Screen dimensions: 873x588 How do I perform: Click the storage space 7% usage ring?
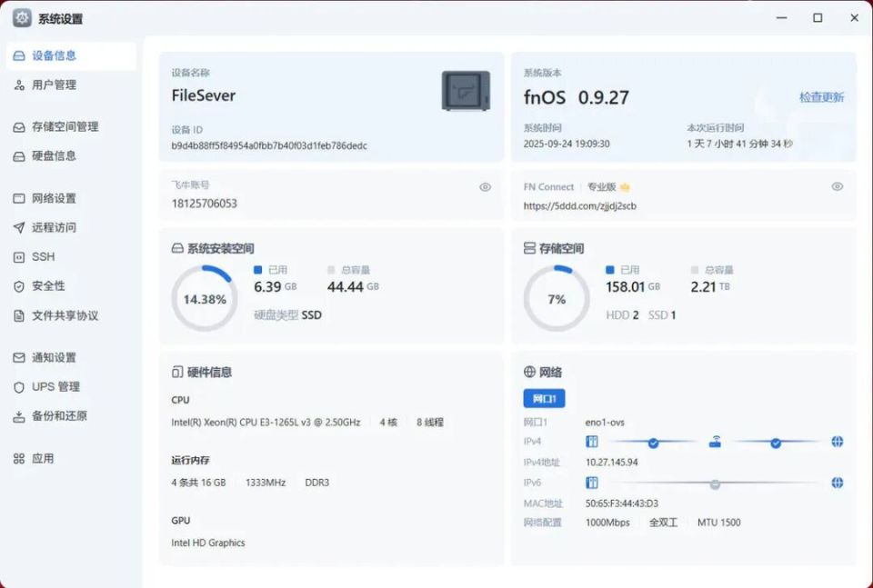point(557,299)
